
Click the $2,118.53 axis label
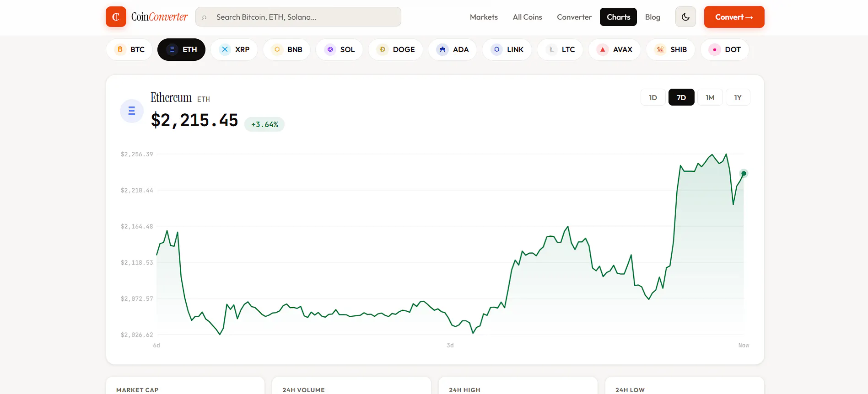pos(137,262)
